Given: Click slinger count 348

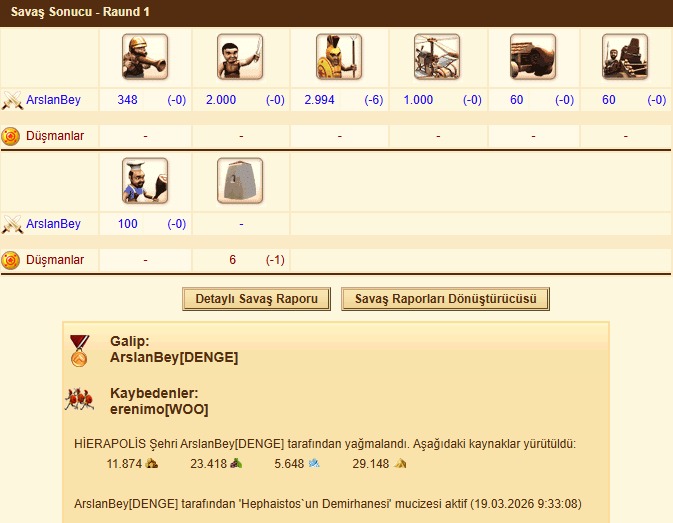Looking at the screenshot, I should [x=127, y=100].
